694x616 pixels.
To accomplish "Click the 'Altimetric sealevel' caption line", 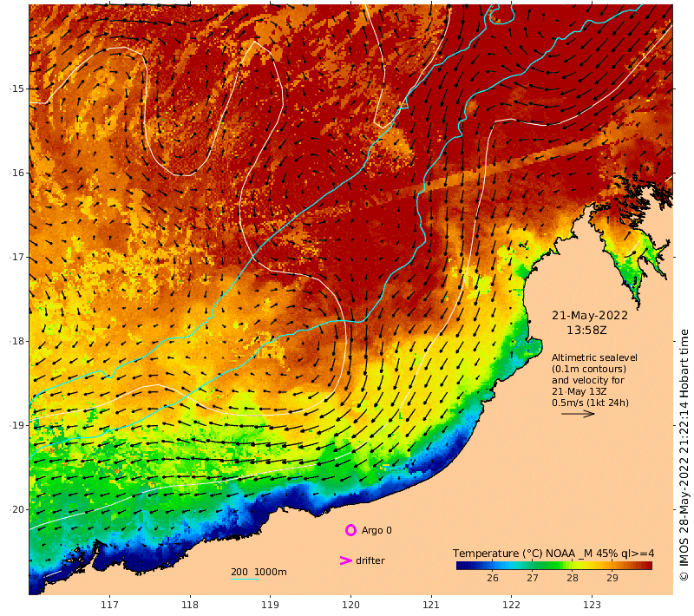I will click(594, 357).
